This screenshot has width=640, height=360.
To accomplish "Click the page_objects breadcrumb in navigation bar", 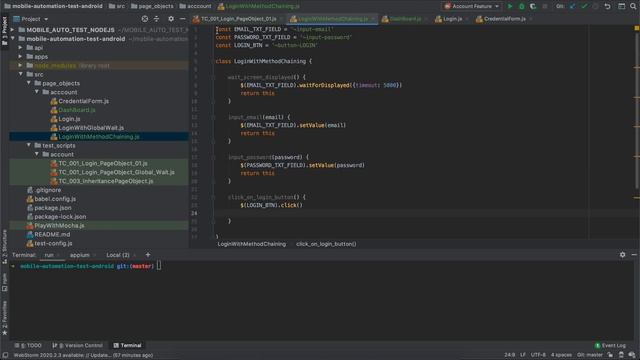I will point(152,6).
